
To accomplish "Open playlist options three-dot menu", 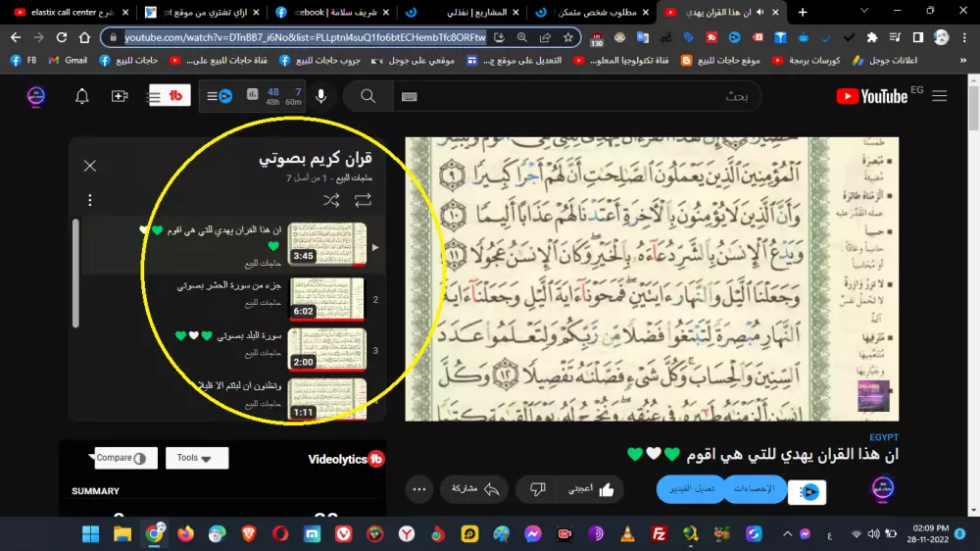I will click(x=90, y=200).
